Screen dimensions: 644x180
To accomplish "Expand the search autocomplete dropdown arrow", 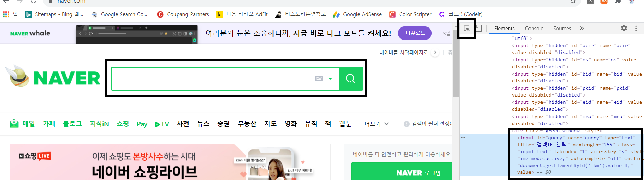I will (330, 79).
